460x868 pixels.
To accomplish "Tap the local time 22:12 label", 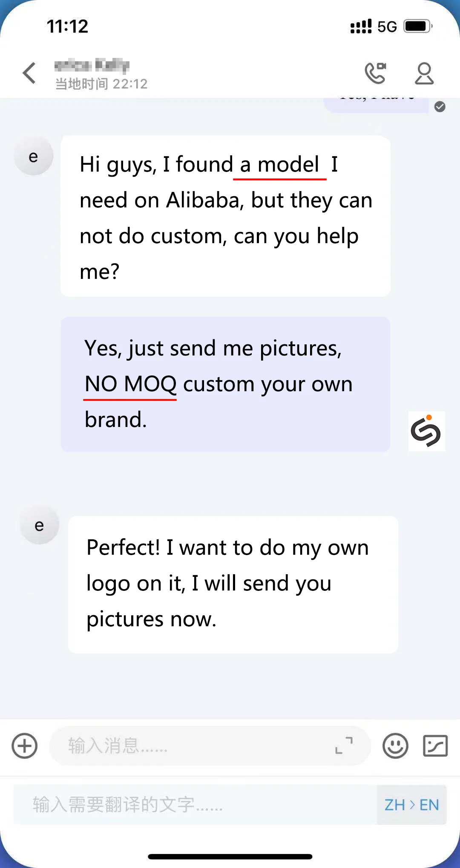I will (x=101, y=84).
